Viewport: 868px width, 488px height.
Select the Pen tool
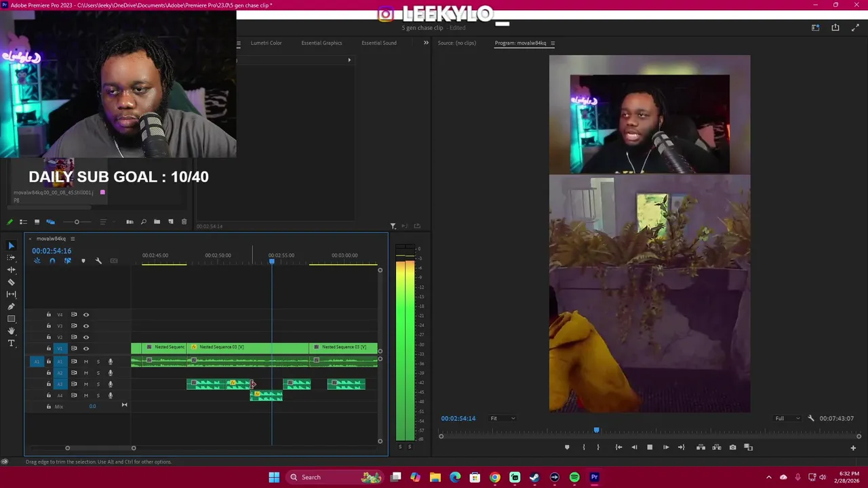tap(11, 306)
